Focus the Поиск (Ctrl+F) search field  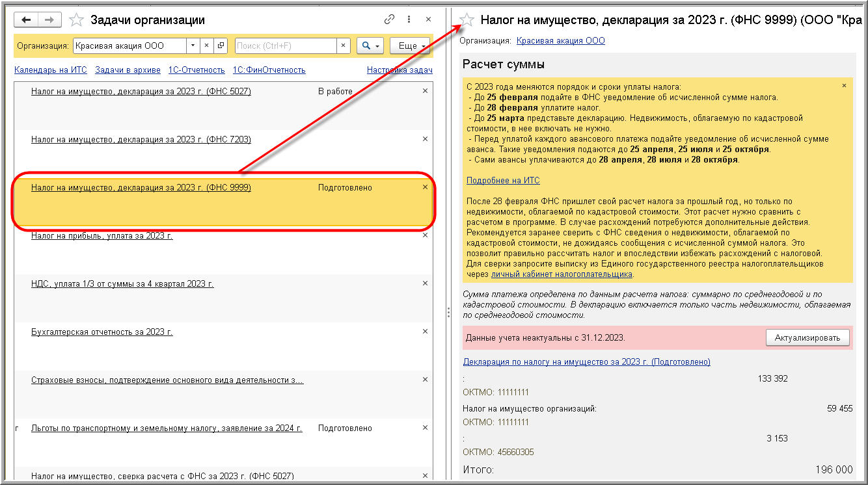286,46
